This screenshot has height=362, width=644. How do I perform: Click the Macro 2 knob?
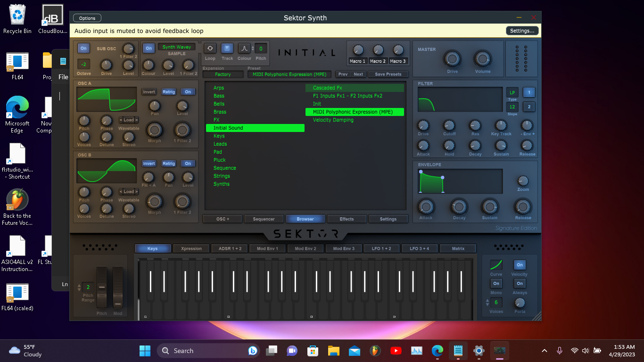point(378,50)
